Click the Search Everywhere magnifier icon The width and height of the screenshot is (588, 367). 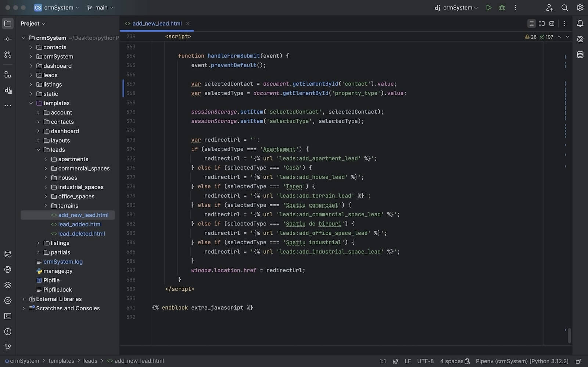coord(565,8)
